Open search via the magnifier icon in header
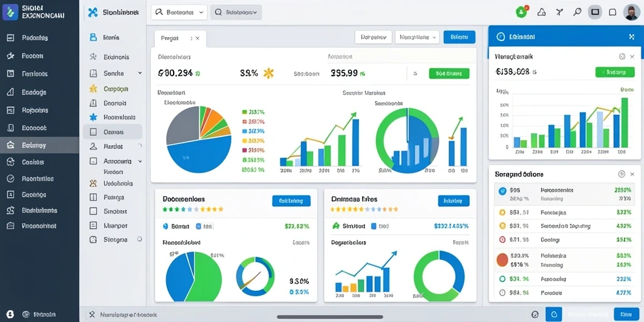The height and width of the screenshot is (322, 644). 577,12
